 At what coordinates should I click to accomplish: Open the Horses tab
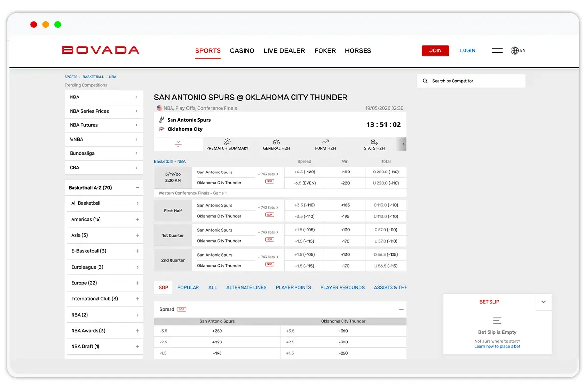[x=358, y=51]
